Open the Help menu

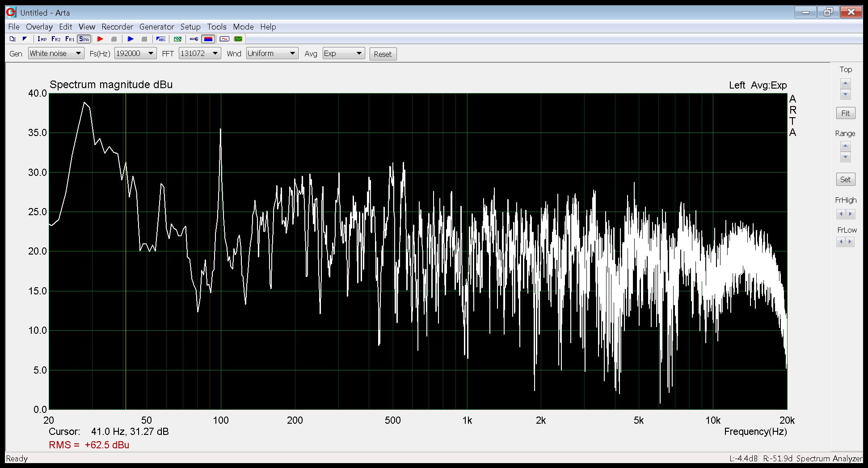click(x=268, y=27)
